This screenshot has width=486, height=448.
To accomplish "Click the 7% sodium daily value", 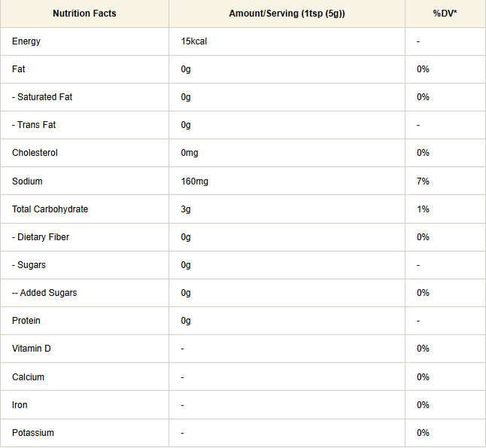I will tap(423, 181).
